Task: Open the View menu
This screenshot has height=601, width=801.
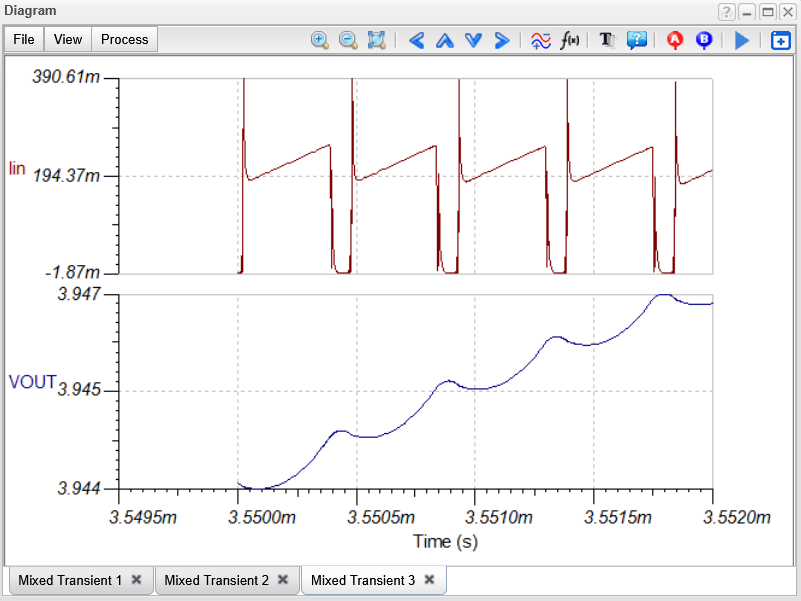Action: coord(68,39)
